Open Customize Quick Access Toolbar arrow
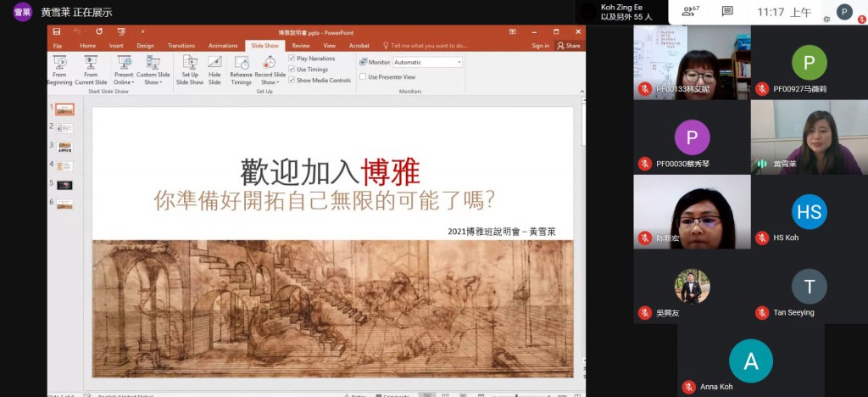Image resolution: width=868 pixels, height=397 pixels. (x=142, y=32)
